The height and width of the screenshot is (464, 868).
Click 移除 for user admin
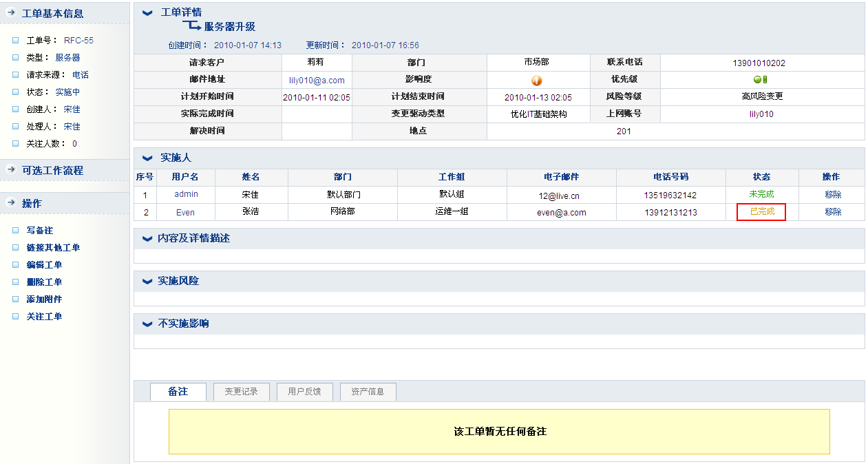[833, 195]
